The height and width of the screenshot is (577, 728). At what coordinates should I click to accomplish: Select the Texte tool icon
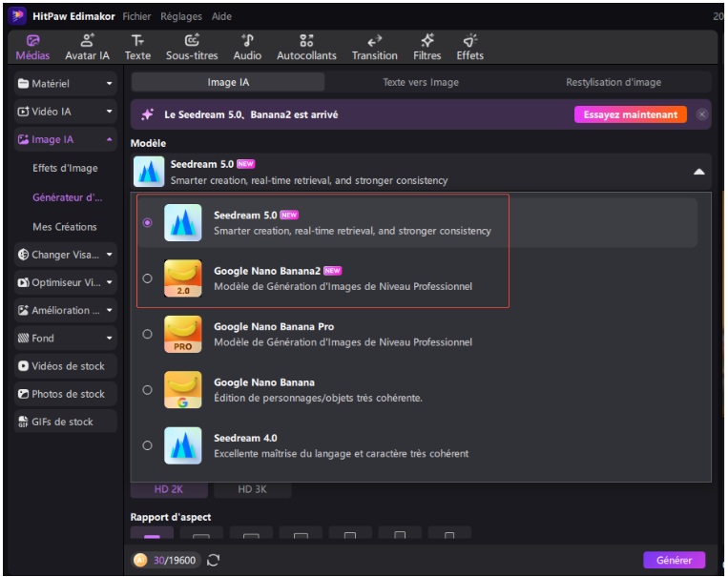pyautogui.click(x=137, y=41)
